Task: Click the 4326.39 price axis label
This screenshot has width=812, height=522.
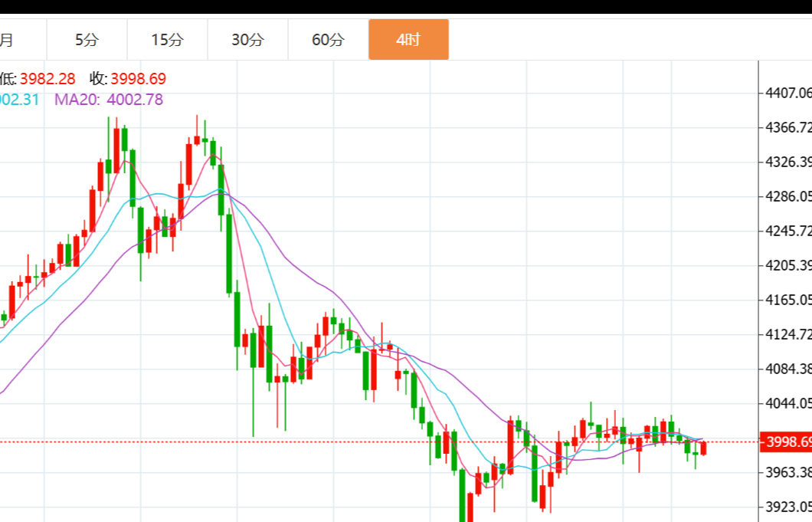Action: [x=788, y=163]
